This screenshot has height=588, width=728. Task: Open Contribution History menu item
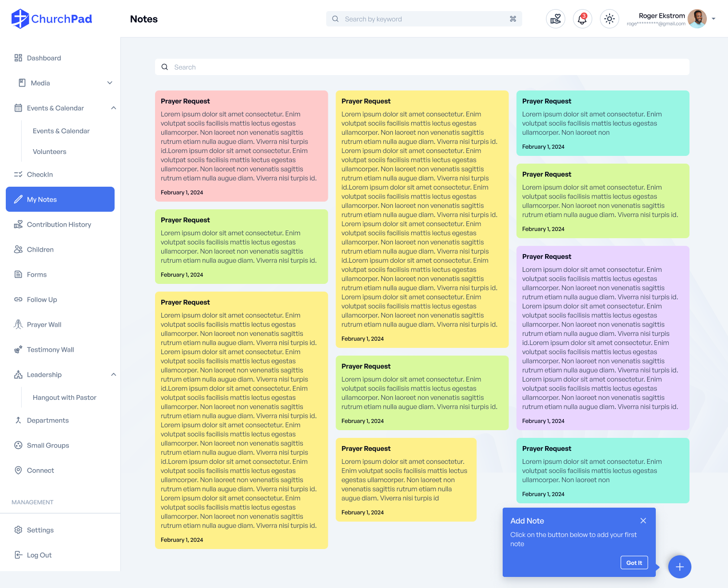click(x=59, y=224)
